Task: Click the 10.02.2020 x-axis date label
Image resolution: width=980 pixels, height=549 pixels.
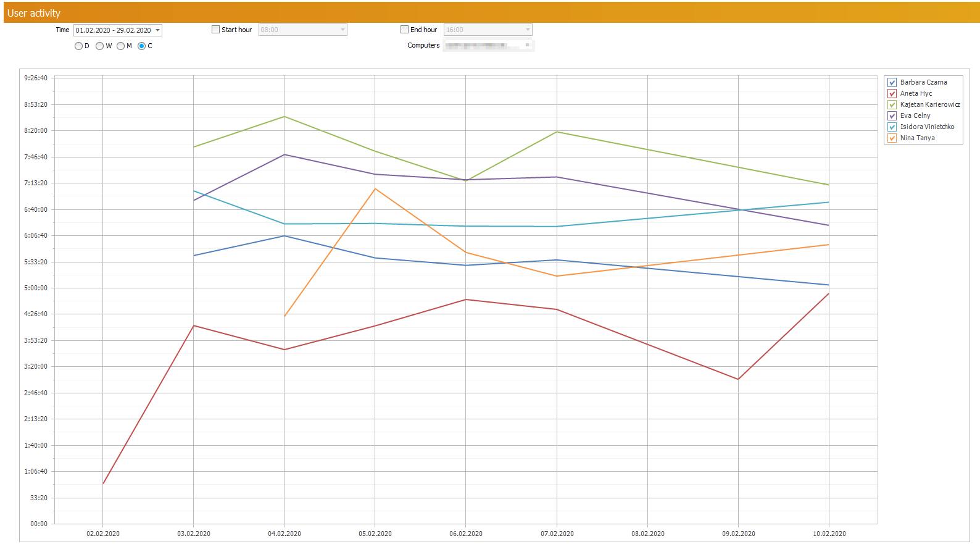Action: pyautogui.click(x=829, y=534)
